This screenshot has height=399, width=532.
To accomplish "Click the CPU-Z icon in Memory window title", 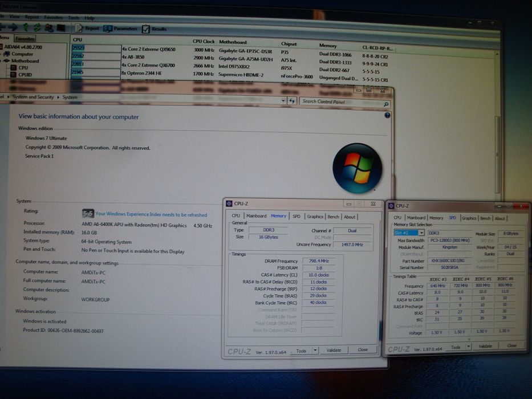I will pos(229,203).
